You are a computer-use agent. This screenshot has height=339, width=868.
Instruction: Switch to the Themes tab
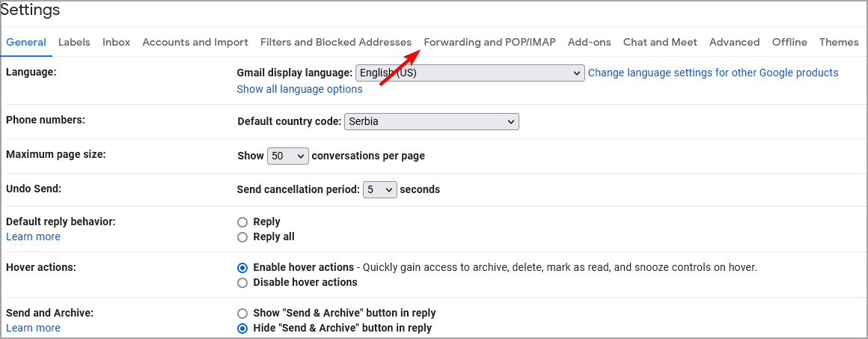click(840, 42)
